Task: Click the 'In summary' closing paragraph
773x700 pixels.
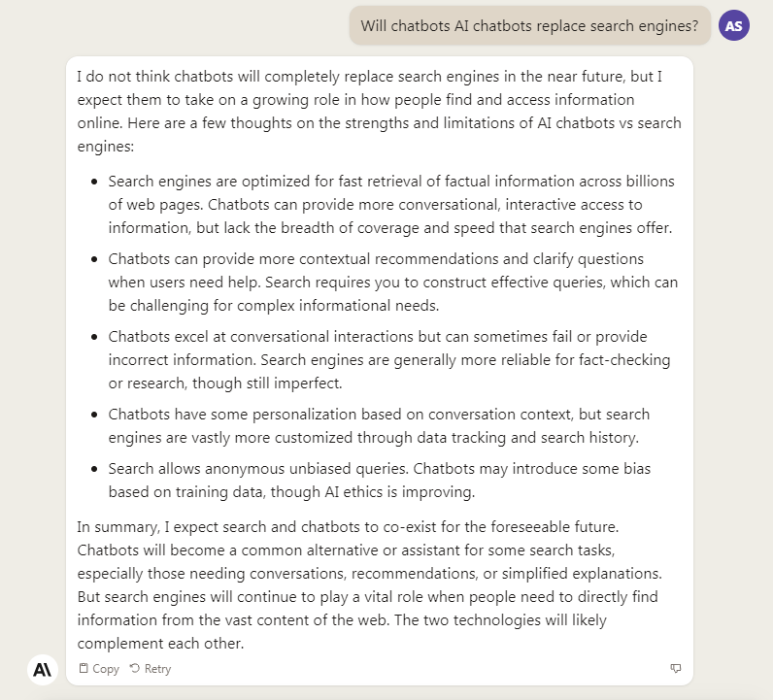Action: pyautogui.click(x=370, y=585)
